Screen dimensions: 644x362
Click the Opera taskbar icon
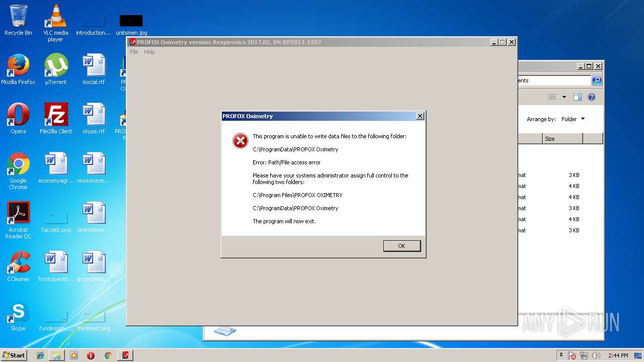point(91,355)
